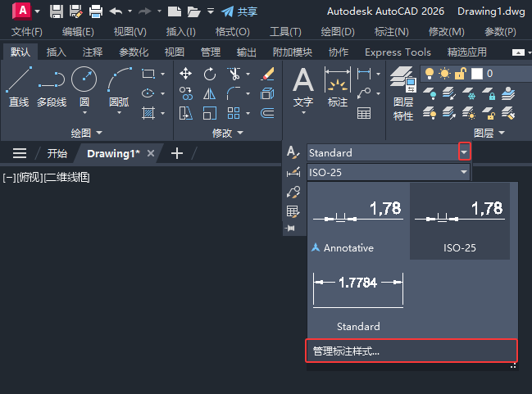
Task: Click the Share (共享) button
Action: [x=239, y=11]
